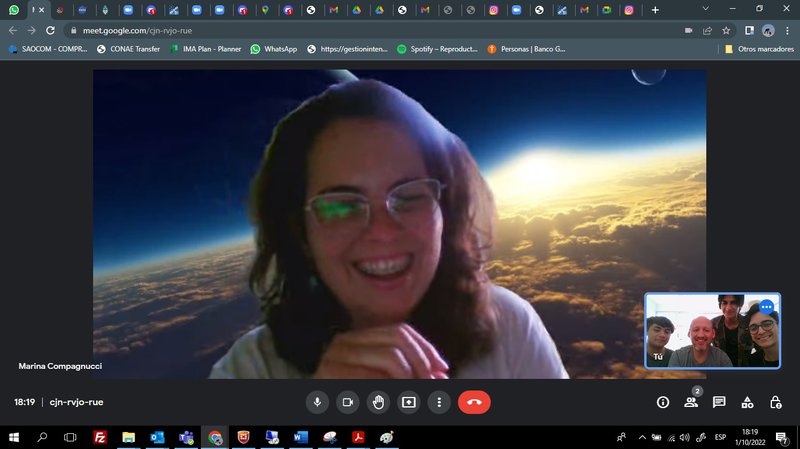Turn off the camera in Meet
Screen dimensions: 800x449
click(x=347, y=402)
